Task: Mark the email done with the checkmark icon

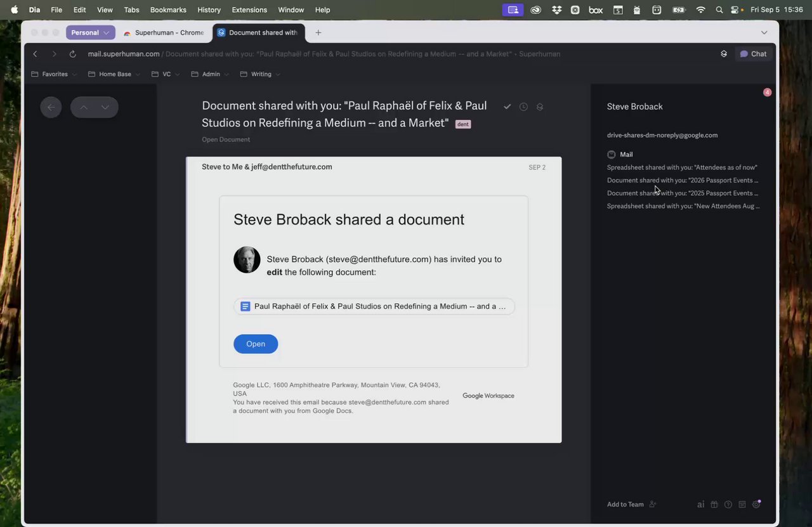Action: pyautogui.click(x=507, y=107)
